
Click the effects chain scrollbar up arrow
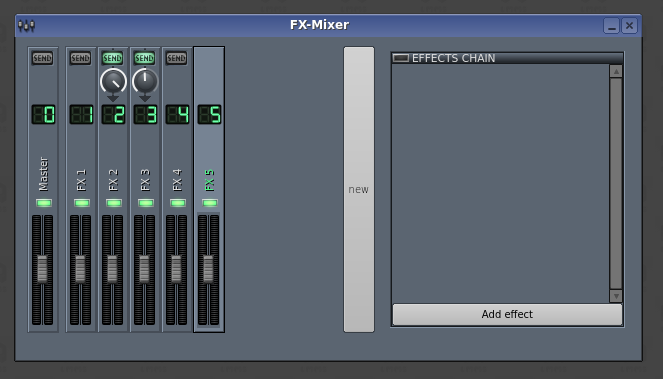(x=616, y=71)
